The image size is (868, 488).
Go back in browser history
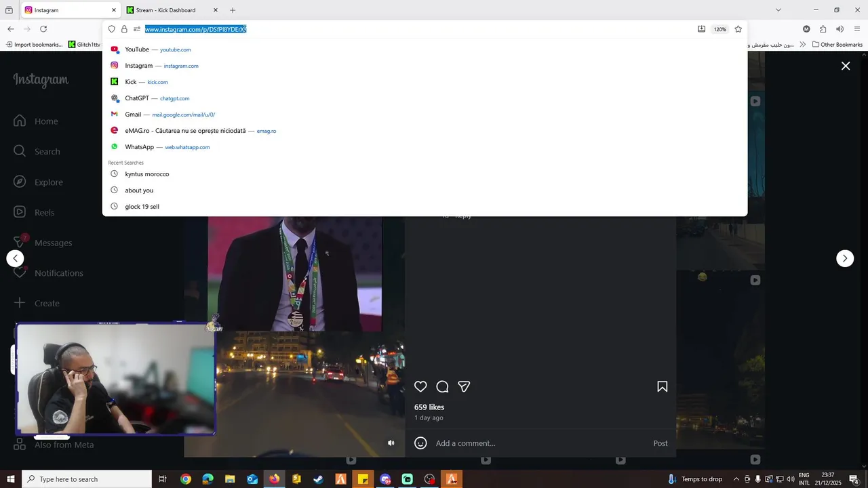point(11,29)
